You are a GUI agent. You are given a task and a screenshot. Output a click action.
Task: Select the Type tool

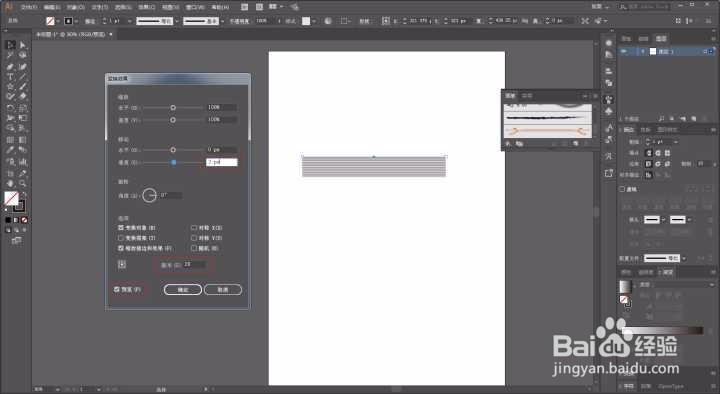10,77
